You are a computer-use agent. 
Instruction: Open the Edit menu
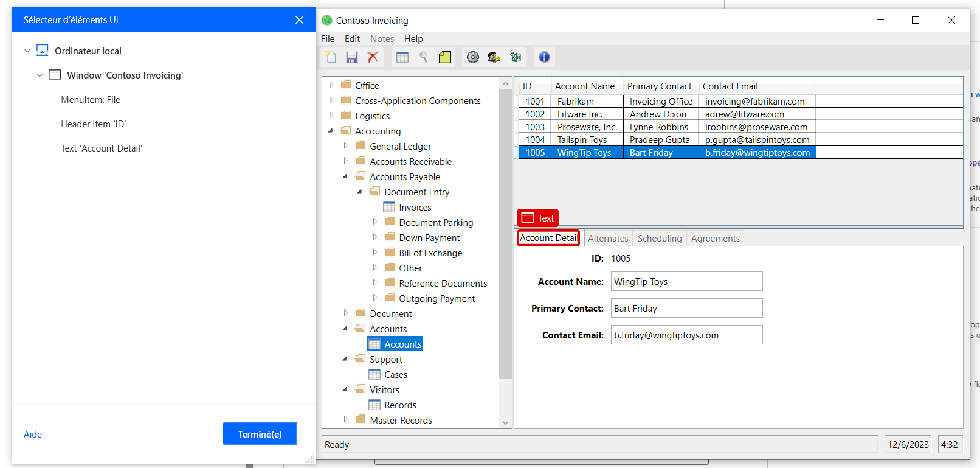click(352, 39)
